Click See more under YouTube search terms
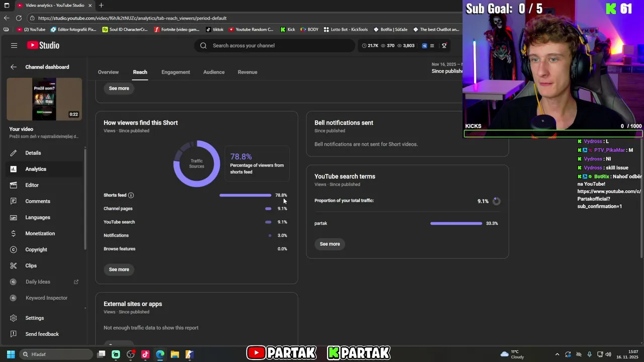This screenshot has width=644, height=362. pos(330,244)
